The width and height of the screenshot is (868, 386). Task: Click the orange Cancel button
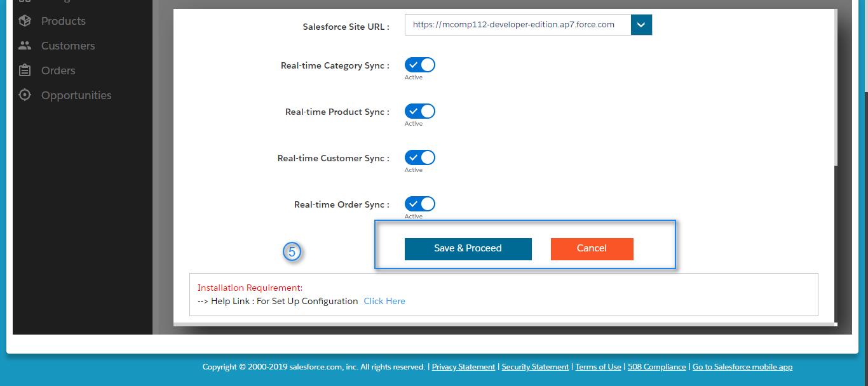pyautogui.click(x=592, y=248)
